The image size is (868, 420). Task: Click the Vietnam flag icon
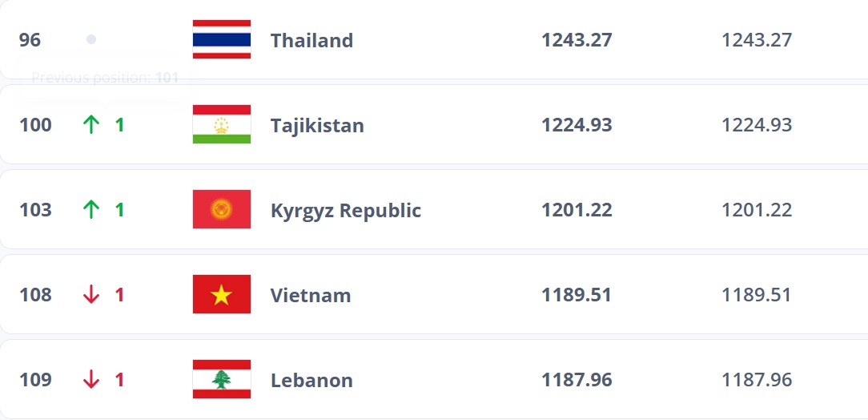(222, 295)
